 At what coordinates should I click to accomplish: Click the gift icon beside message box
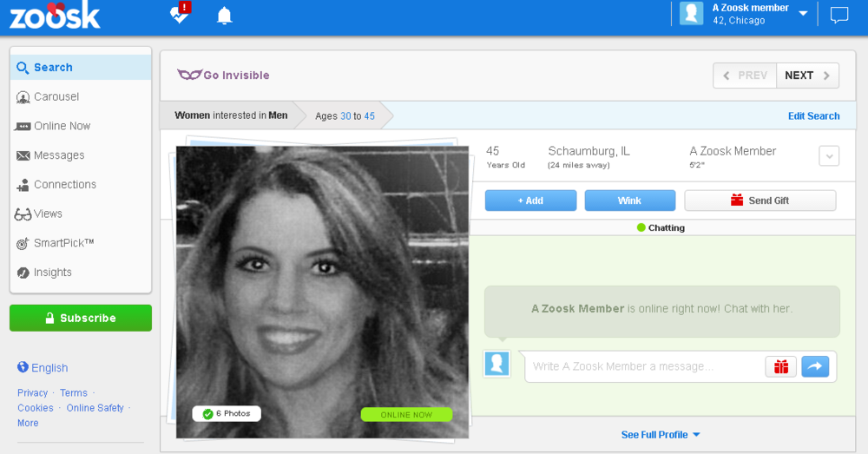coord(781,366)
